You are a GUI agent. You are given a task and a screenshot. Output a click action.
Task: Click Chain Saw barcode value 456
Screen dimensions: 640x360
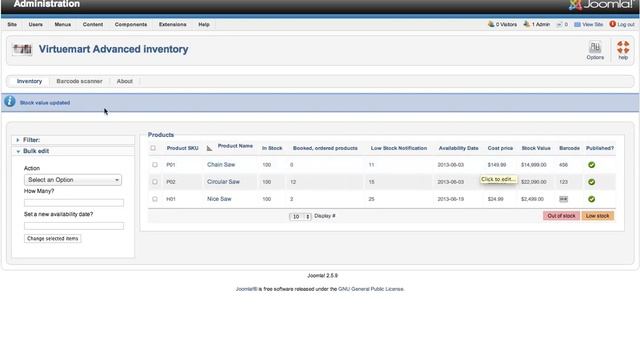coord(563,165)
